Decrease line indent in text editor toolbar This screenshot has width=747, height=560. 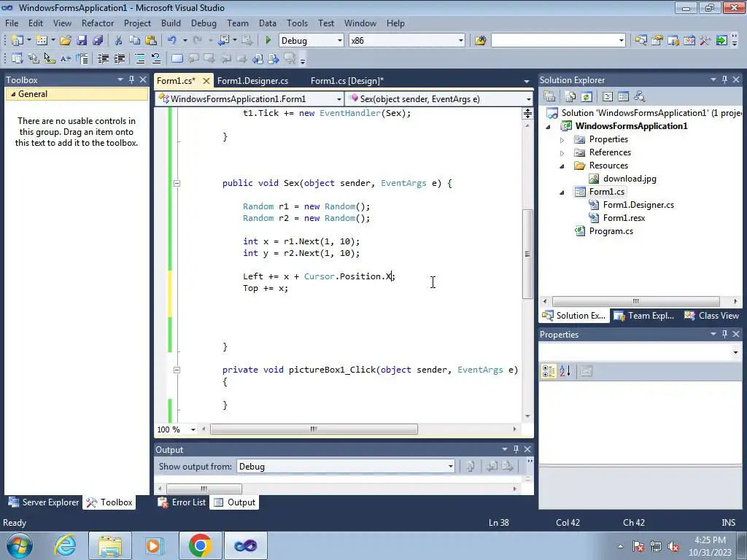pyautogui.click(x=103, y=58)
